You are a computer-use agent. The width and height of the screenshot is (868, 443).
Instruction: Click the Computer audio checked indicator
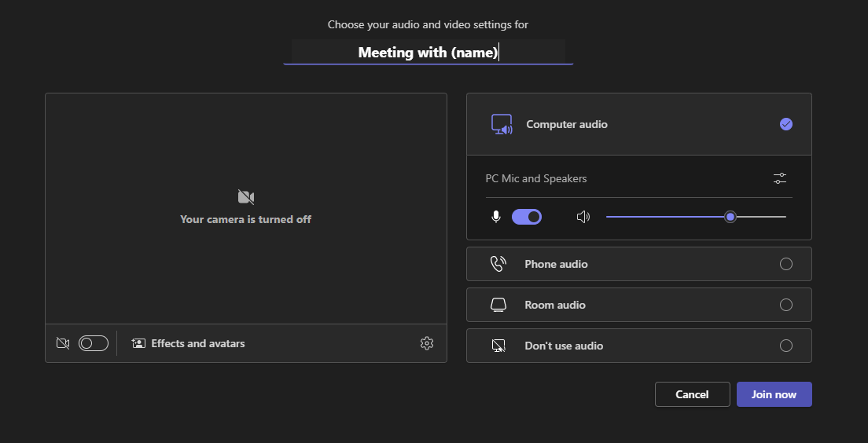(x=786, y=124)
